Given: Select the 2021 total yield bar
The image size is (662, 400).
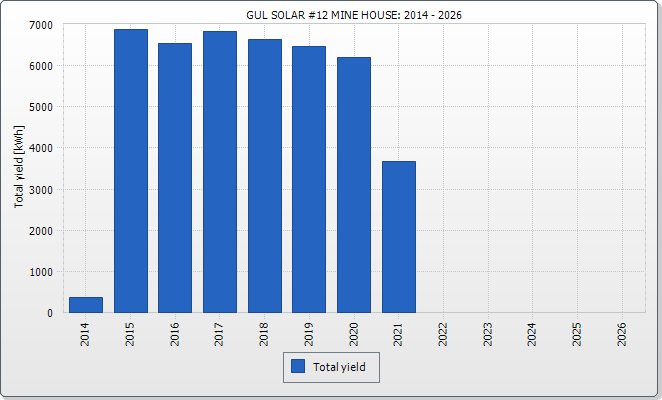Looking at the screenshot, I should [x=398, y=236].
